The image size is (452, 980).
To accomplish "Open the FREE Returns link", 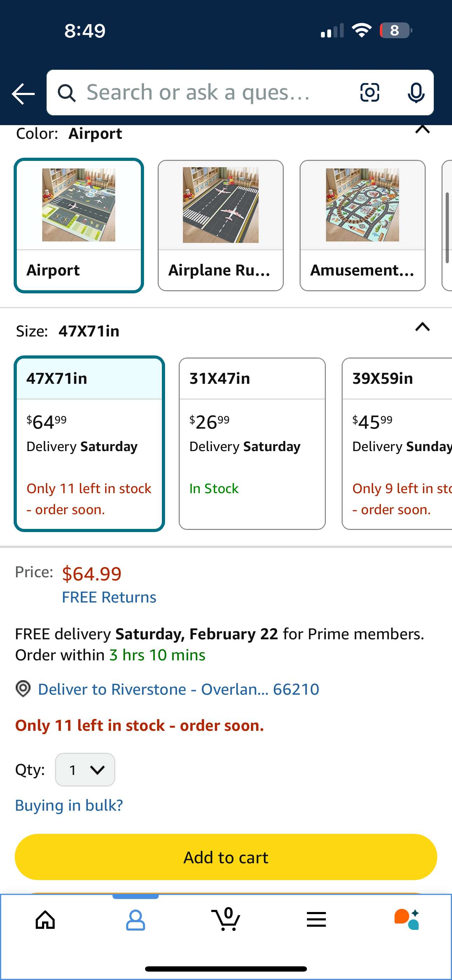I will tap(109, 597).
